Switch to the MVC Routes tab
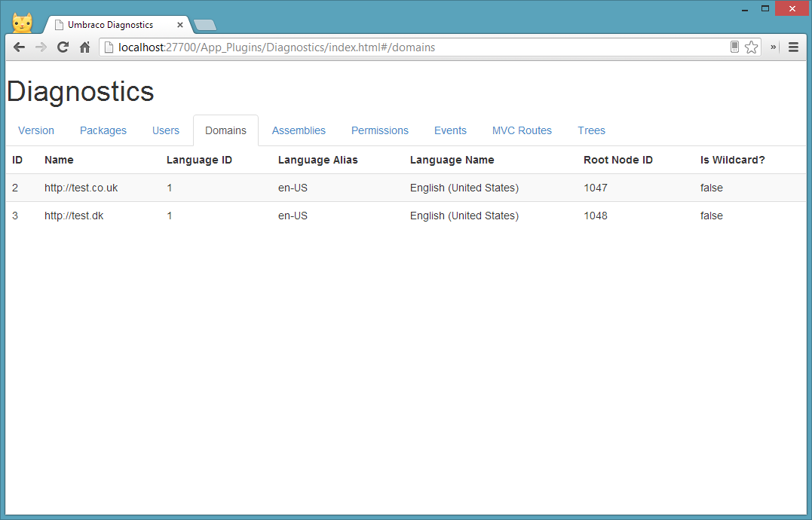812x520 pixels. click(522, 130)
